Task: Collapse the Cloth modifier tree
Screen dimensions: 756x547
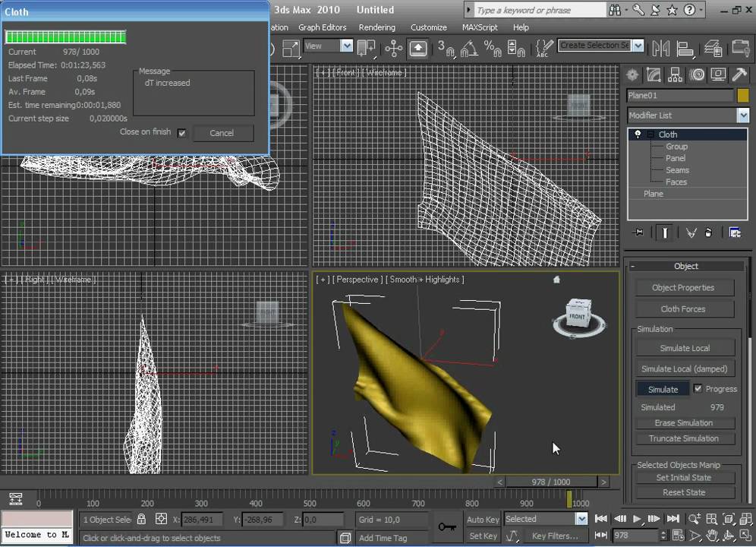Action: point(650,134)
